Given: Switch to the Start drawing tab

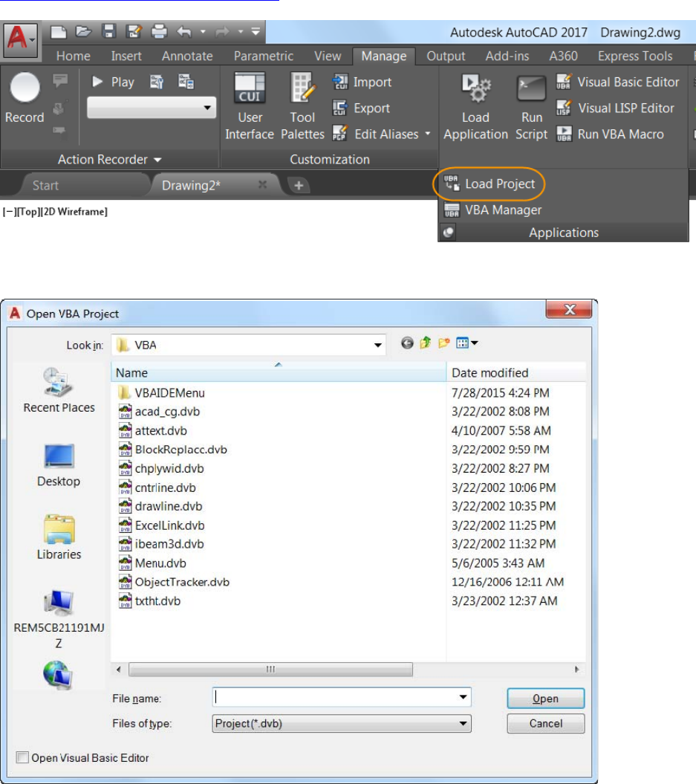Looking at the screenshot, I should tap(45, 186).
